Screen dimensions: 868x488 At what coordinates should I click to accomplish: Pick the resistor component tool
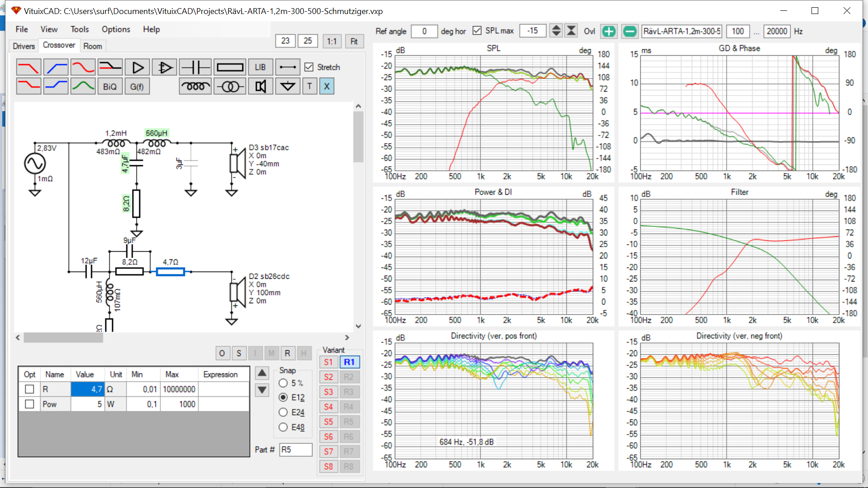pos(230,67)
